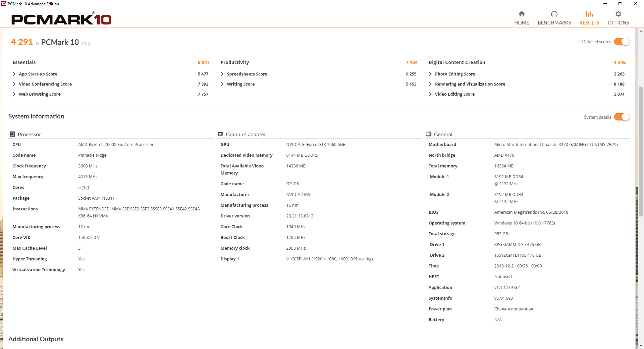Click the Digital Content Creation score 4 346
This screenshot has height=349, width=644.
[620, 62]
